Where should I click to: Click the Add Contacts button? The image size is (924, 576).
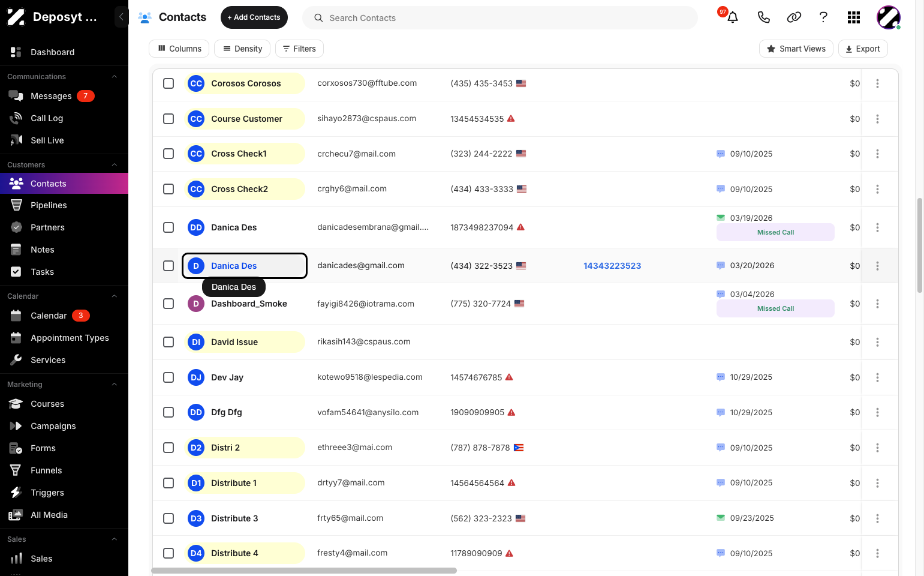[x=254, y=17]
